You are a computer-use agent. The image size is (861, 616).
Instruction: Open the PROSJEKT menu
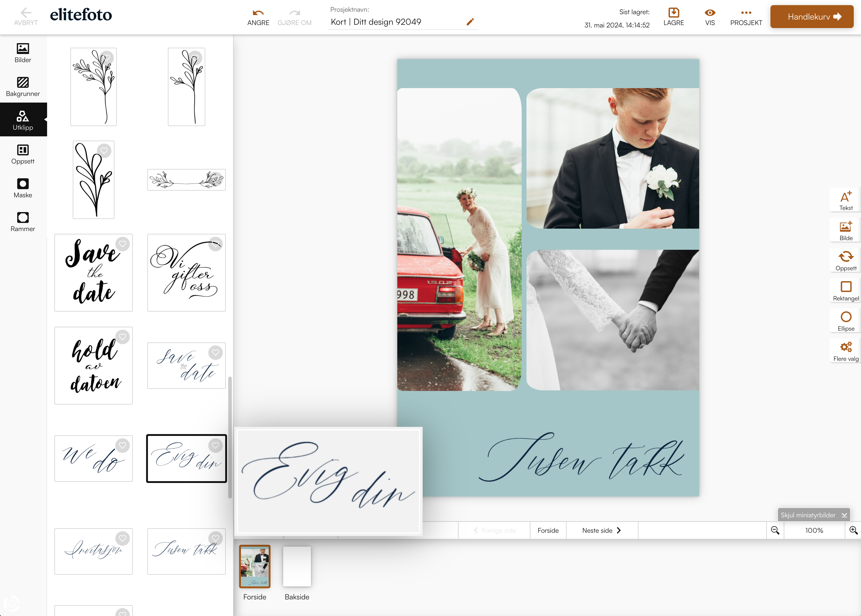coord(746,17)
